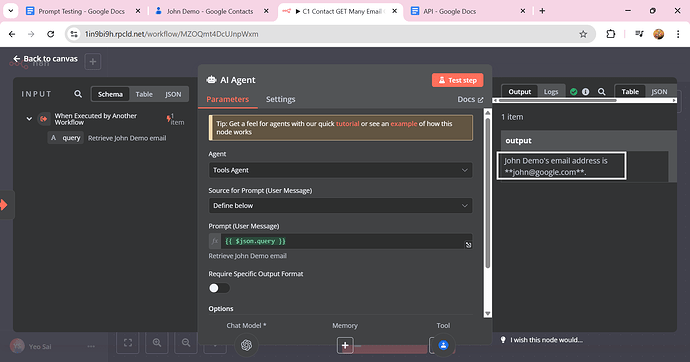Image resolution: width=690 pixels, height=362 pixels.
Task: Expand the prompt expression editor icon
Action: tap(468, 245)
